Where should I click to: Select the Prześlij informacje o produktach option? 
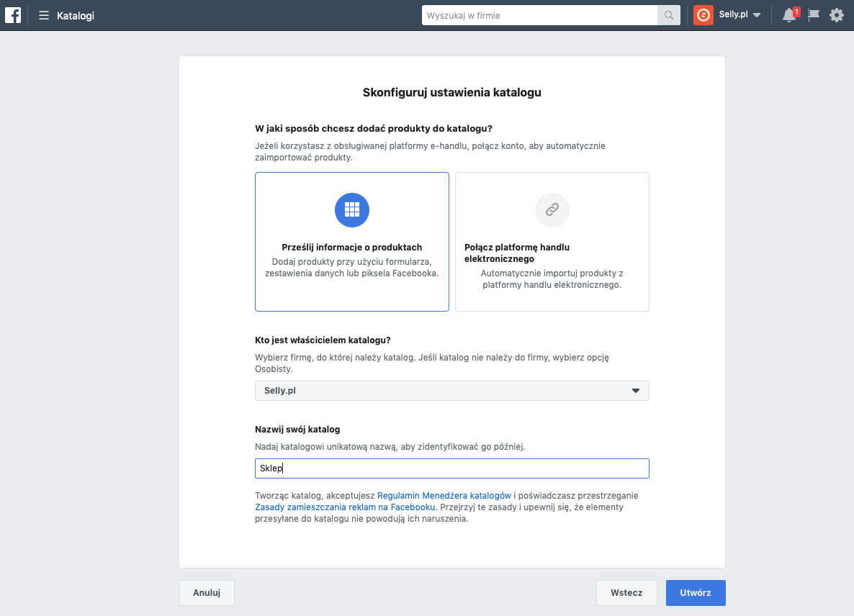[x=352, y=248]
